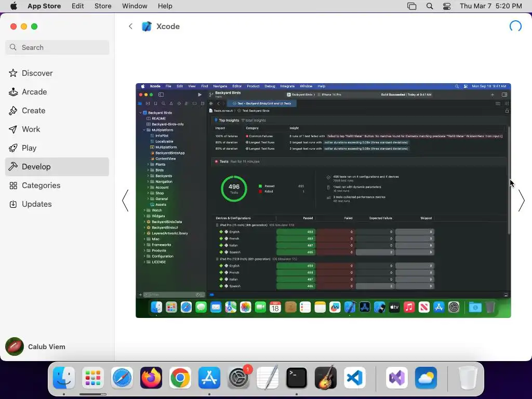Viewport: 532px width, 399px height.
Task: Click the Xcode preview screenshot image
Action: pos(323,201)
